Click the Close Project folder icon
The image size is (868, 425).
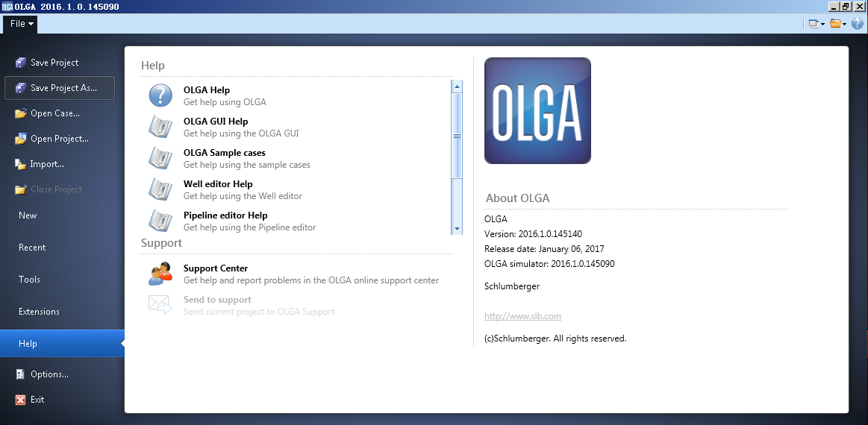[21, 189]
